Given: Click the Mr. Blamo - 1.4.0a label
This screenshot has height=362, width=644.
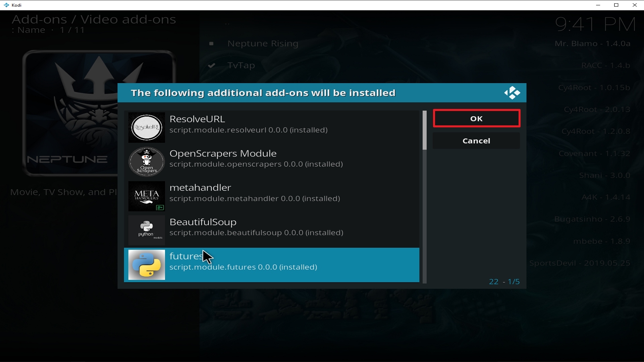Looking at the screenshot, I should pyautogui.click(x=592, y=44).
